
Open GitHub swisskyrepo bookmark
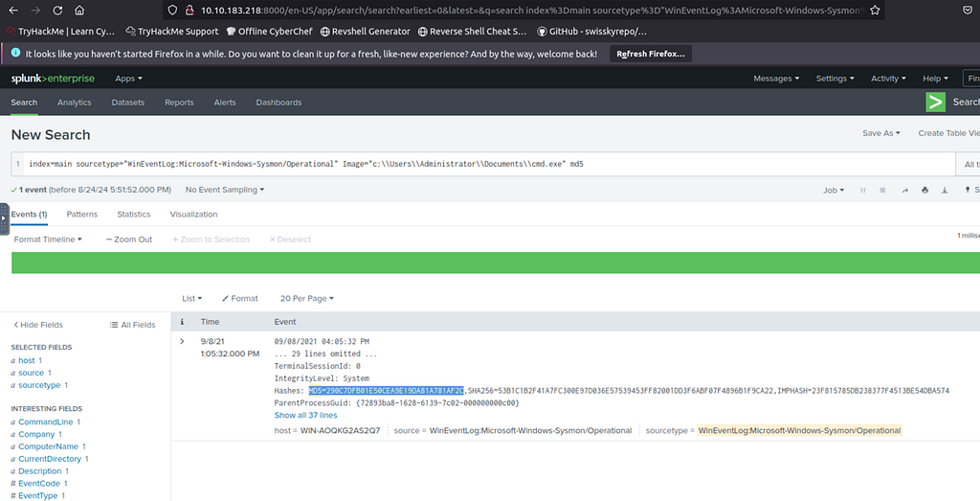coord(591,32)
